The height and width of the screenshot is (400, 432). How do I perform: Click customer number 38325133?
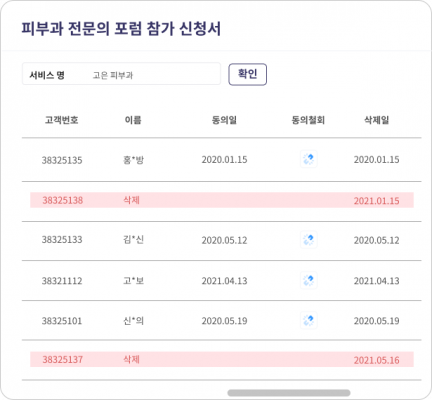tap(62, 240)
